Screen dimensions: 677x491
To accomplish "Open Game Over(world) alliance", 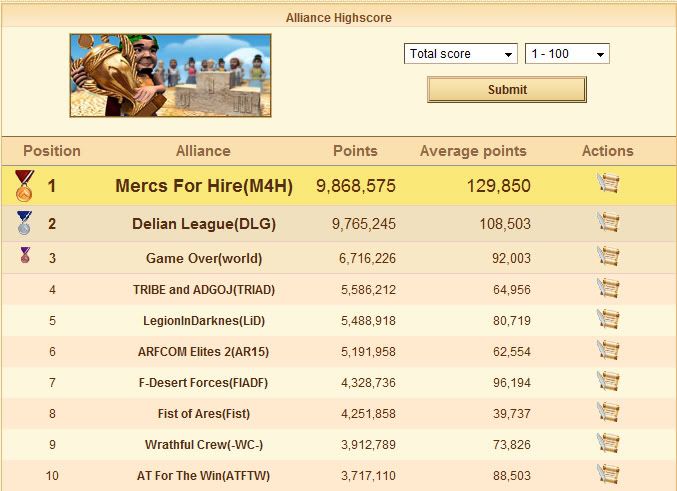I will click(204, 258).
